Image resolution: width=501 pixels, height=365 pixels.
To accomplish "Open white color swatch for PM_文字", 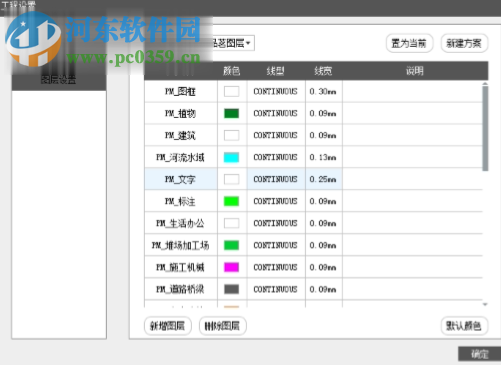I will click(x=232, y=179).
